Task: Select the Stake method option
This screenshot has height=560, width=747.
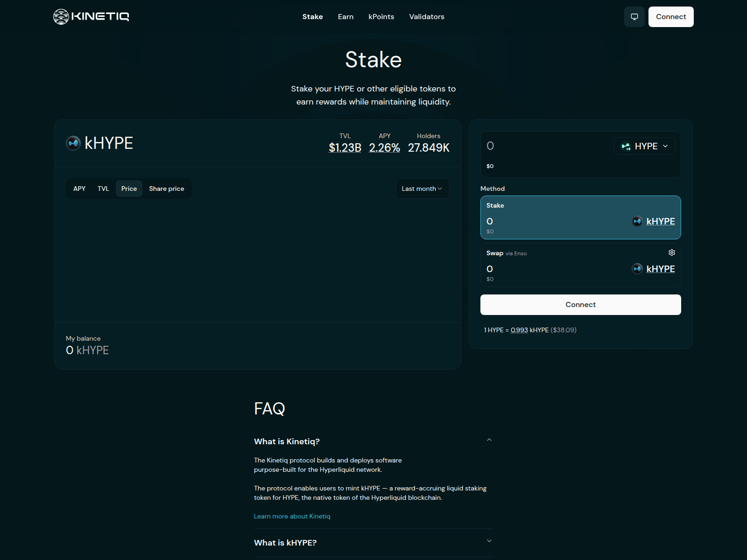Action: pyautogui.click(x=581, y=217)
